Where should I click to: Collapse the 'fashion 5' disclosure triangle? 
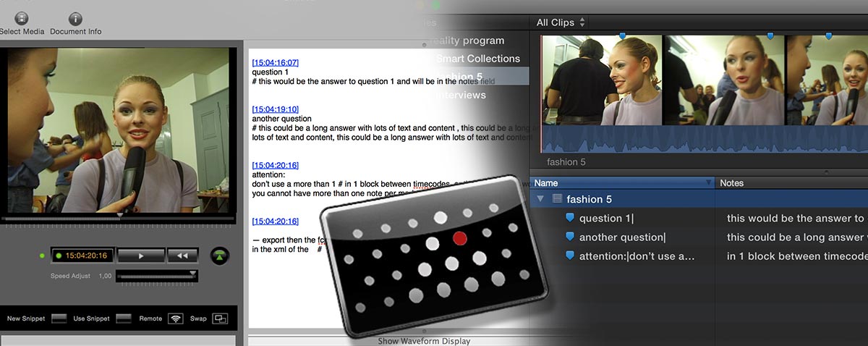(540, 199)
